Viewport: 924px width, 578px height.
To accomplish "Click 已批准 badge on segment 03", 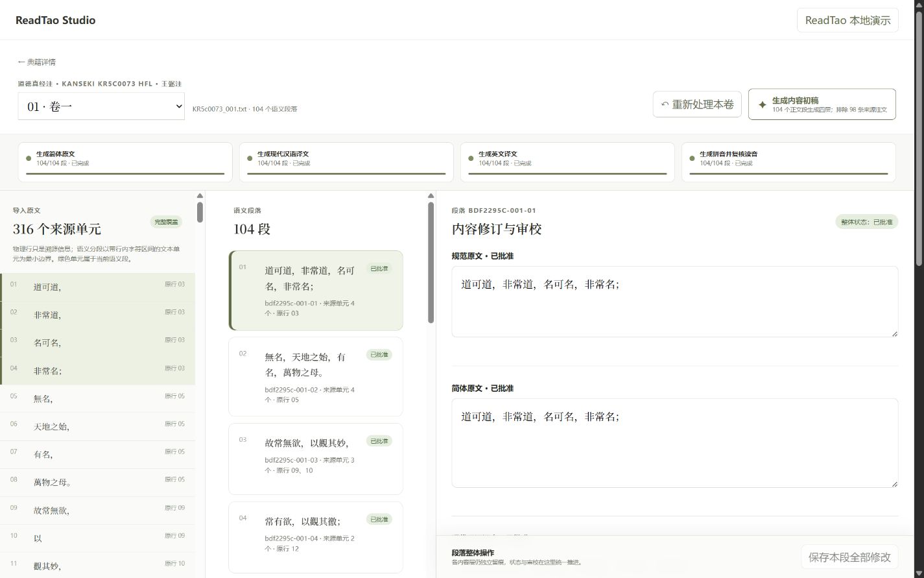I will click(x=379, y=441).
